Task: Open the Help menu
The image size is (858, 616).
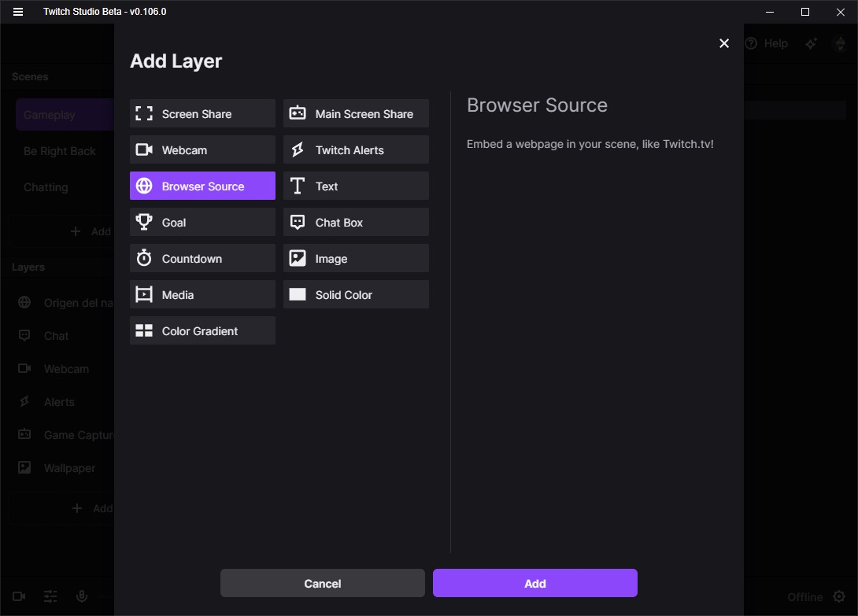Action: pos(767,44)
